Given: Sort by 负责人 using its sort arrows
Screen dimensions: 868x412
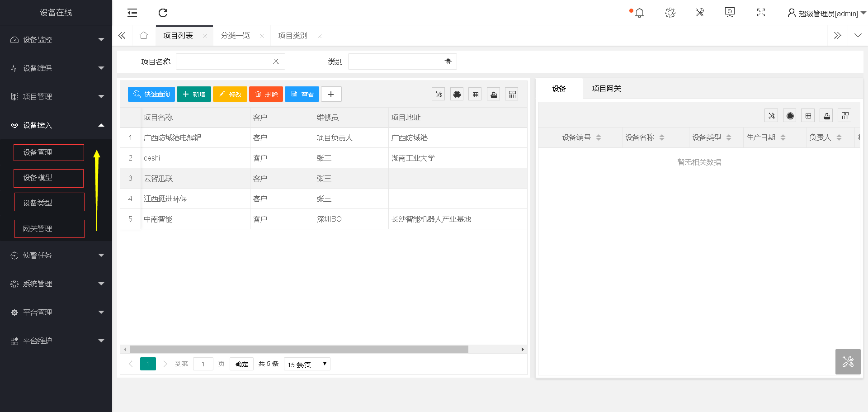Looking at the screenshot, I should point(839,137).
